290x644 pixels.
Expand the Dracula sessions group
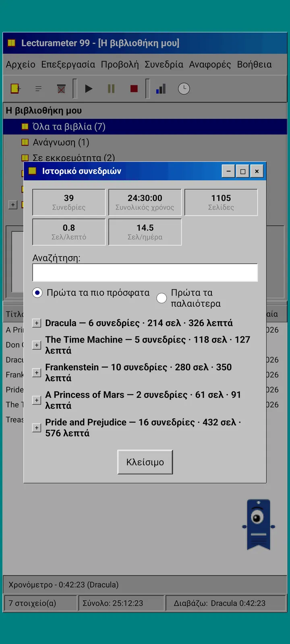click(x=37, y=323)
